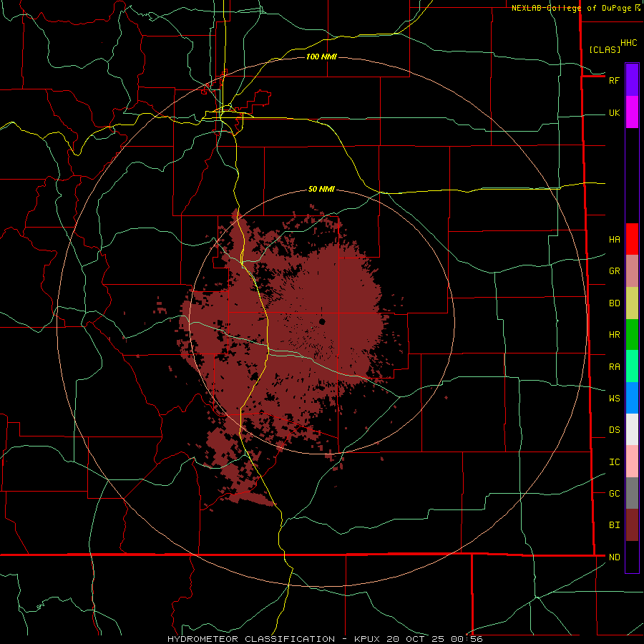The width and height of the screenshot is (644, 644).
Task: Click the blue WS color swatch
Action: (x=632, y=398)
